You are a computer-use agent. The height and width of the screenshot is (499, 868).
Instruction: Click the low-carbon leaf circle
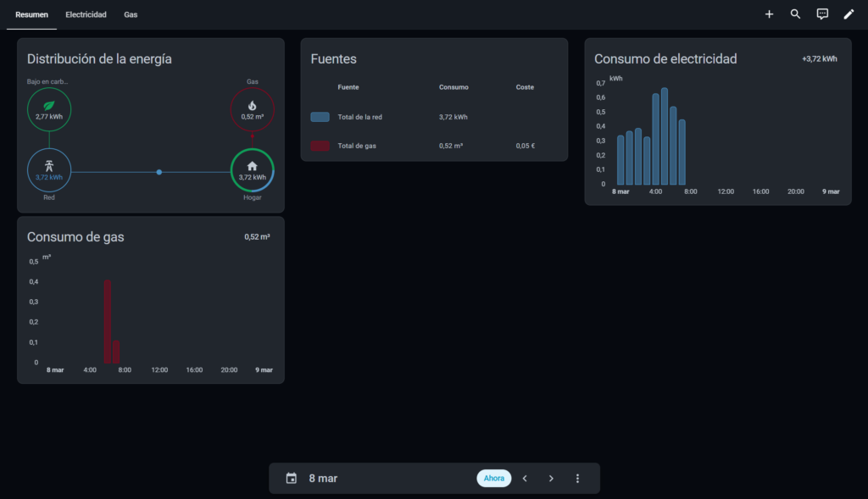(49, 109)
